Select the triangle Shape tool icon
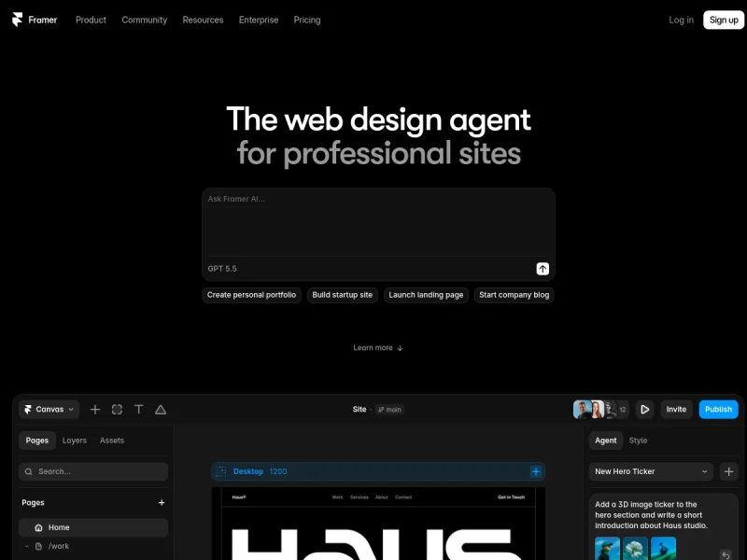Screen dimensions: 747x560 [x=161, y=410]
